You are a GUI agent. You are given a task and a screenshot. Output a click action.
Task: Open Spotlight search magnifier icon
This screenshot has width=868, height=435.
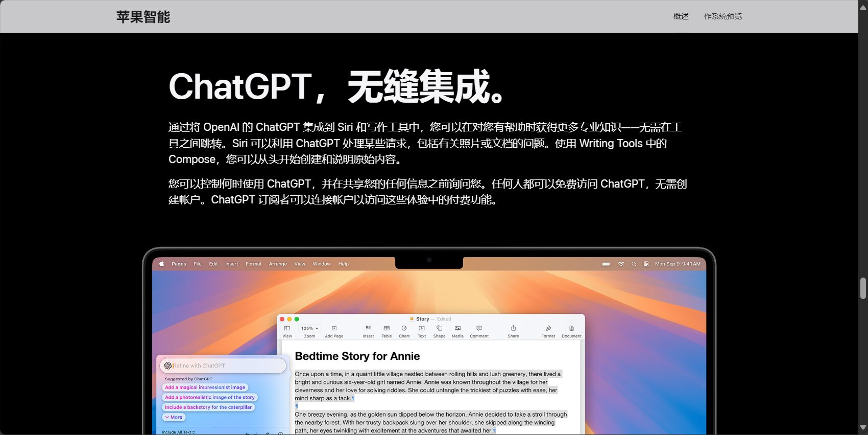click(x=634, y=264)
